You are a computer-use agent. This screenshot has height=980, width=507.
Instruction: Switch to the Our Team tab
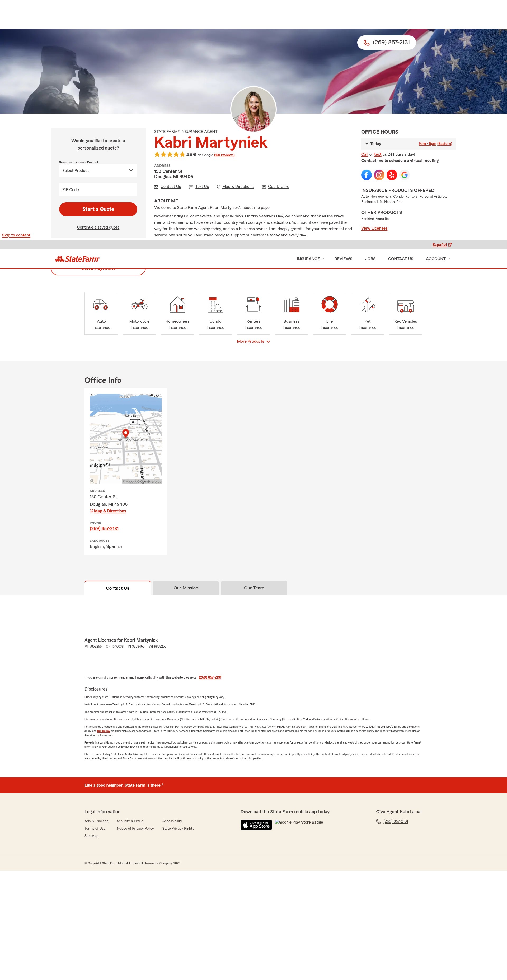click(254, 588)
